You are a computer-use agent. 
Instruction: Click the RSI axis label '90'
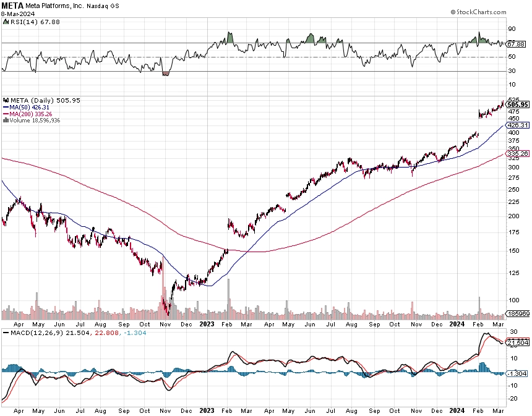[512, 29]
